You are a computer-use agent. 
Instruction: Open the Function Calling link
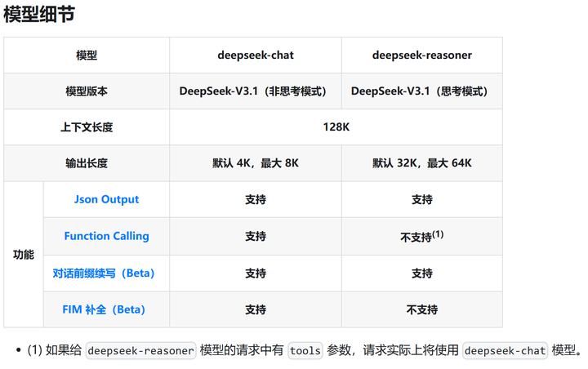click(106, 236)
